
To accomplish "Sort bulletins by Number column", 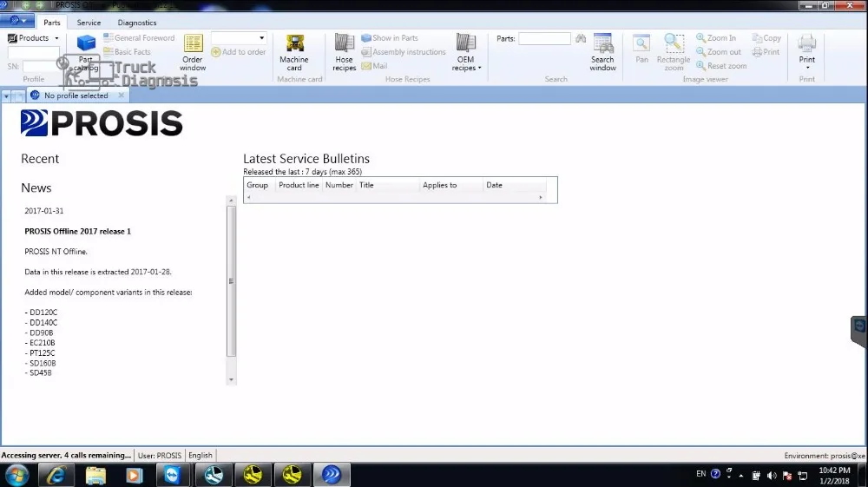I will [339, 185].
